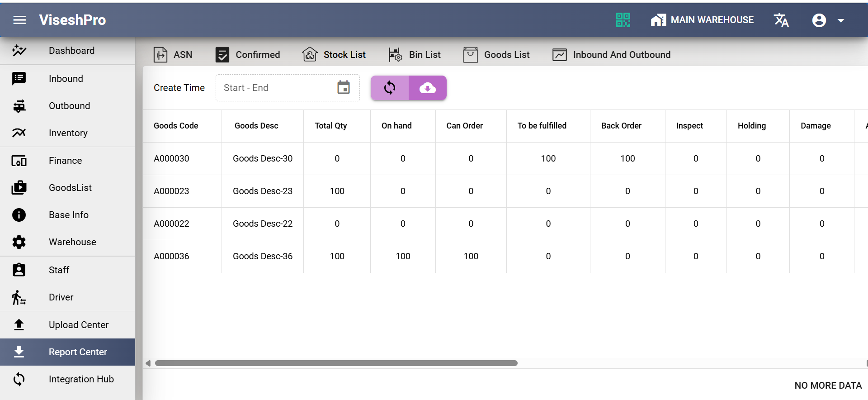Click the cloud download export button

coord(427,88)
